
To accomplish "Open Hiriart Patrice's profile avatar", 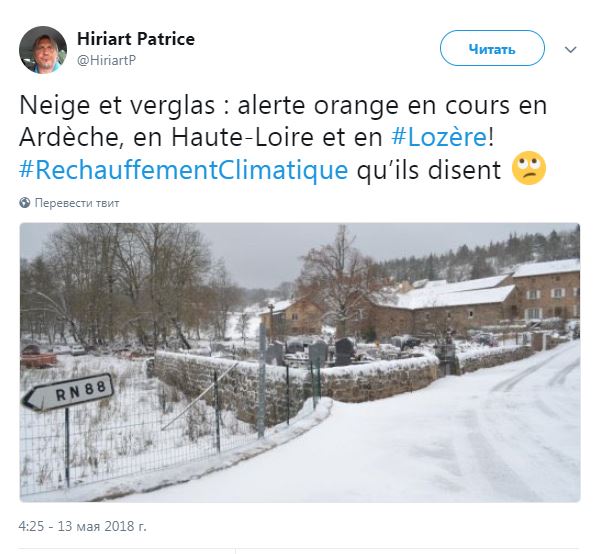I will 43,50.
